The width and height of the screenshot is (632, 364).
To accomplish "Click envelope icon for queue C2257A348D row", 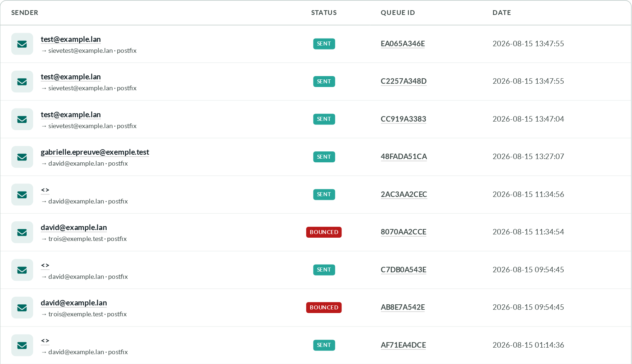I will tap(22, 82).
